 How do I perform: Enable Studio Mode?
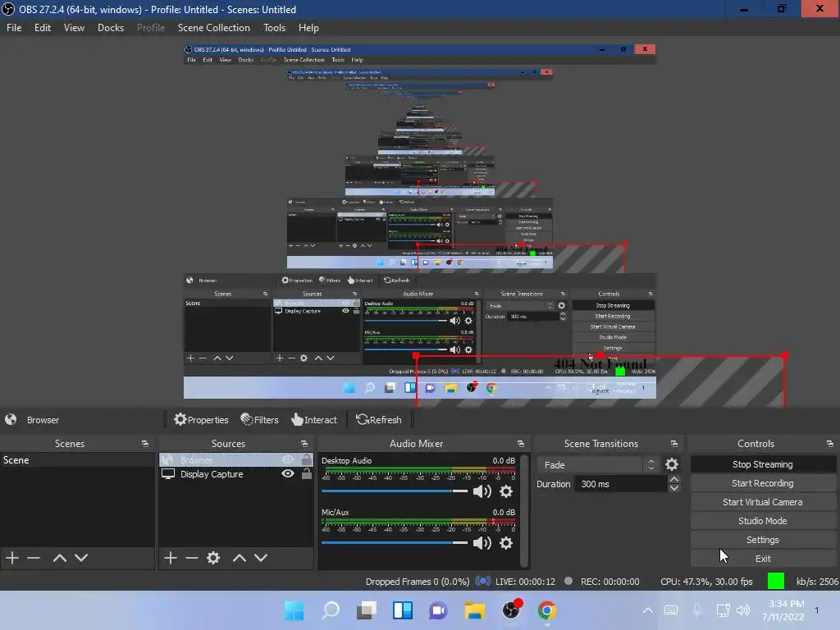tap(762, 521)
